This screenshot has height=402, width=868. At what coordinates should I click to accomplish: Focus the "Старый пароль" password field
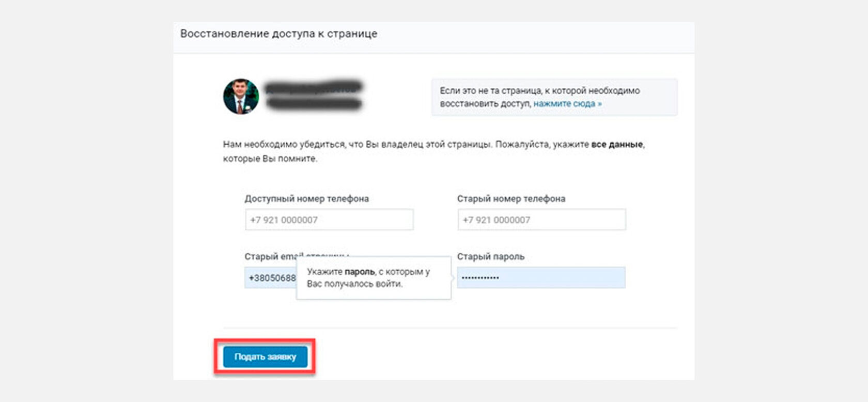[541, 277]
